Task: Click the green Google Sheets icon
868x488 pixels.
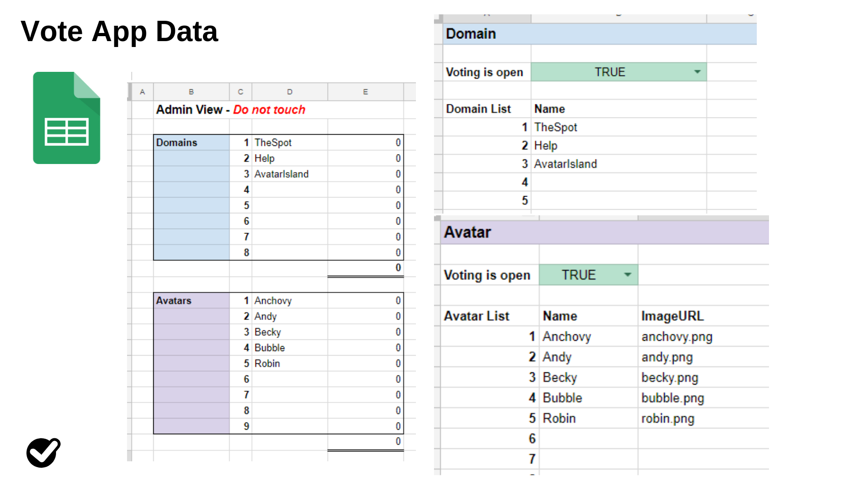Action: click(x=66, y=118)
